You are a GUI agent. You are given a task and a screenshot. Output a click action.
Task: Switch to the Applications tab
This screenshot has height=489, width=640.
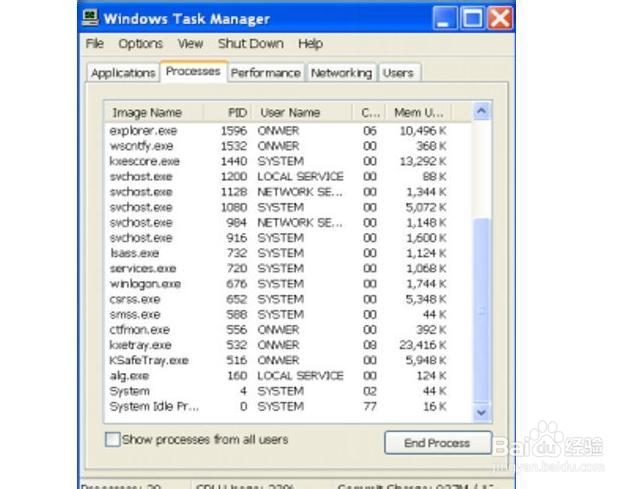pyautogui.click(x=123, y=73)
